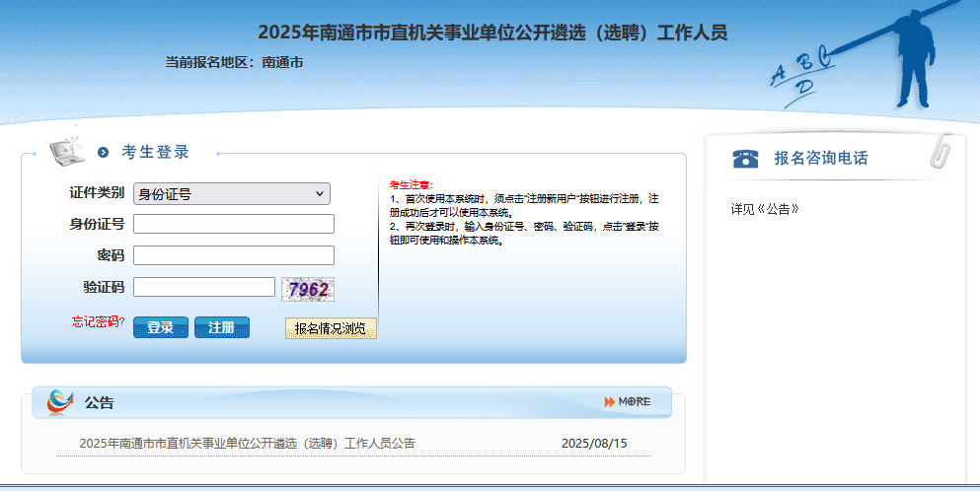Open the 2025年南通市市直机关事业单位 announcement link
Image resolution: width=980 pixels, height=491 pixels.
[x=248, y=444]
